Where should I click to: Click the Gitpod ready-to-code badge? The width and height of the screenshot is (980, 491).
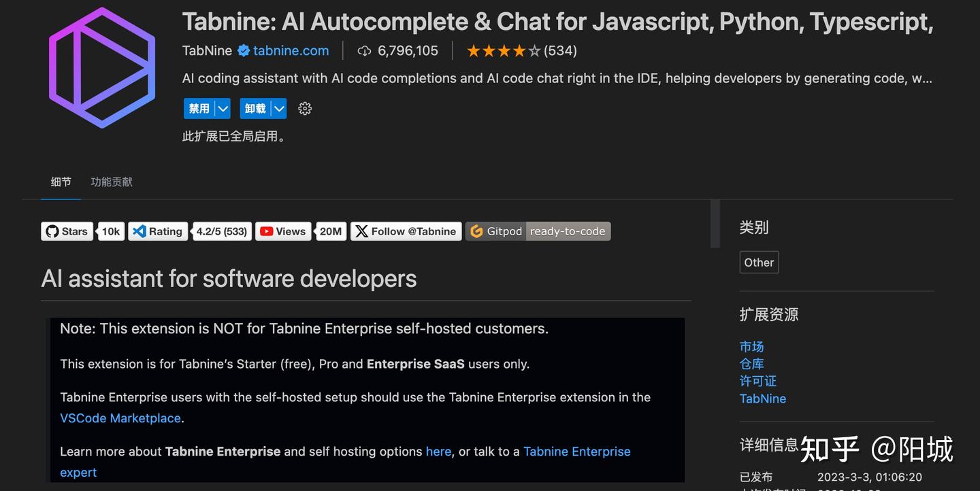pos(538,231)
